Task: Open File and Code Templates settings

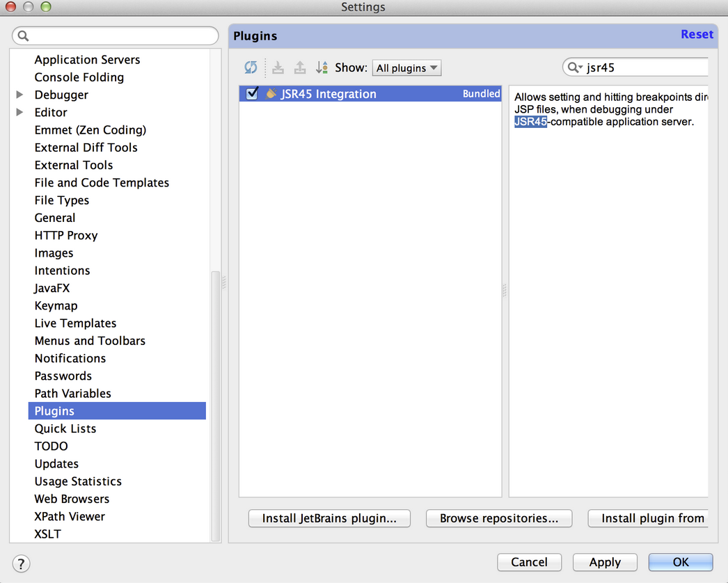Action: point(102,183)
